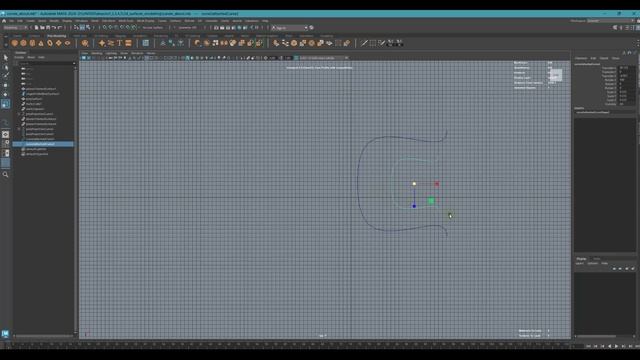Open the Modeling menu set dropdown

pos(15,28)
